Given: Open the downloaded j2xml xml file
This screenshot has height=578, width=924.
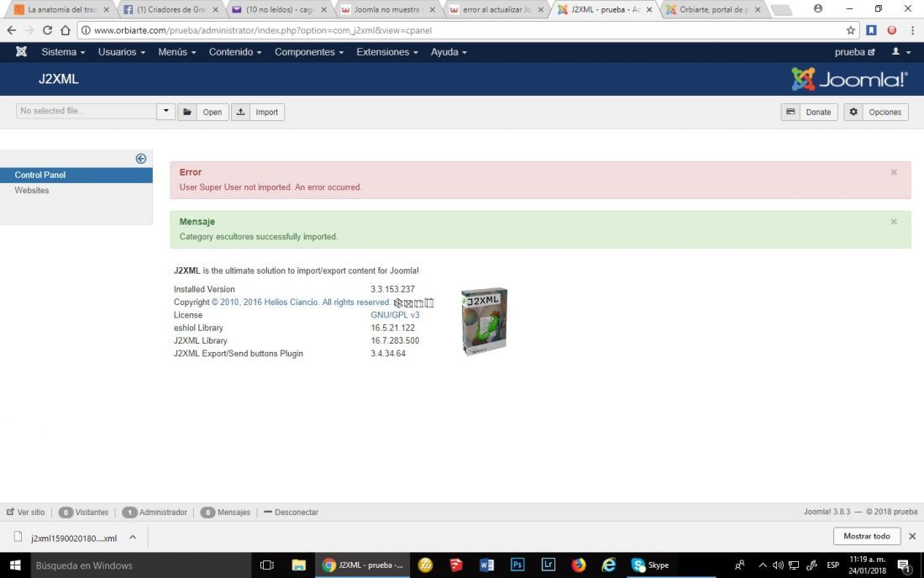Looking at the screenshot, I should click(x=65, y=538).
